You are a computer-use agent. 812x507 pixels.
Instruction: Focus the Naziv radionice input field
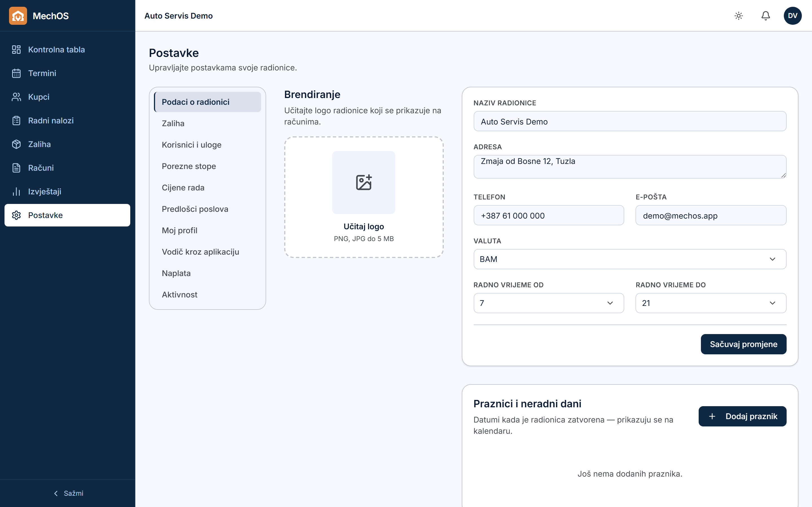tap(630, 121)
